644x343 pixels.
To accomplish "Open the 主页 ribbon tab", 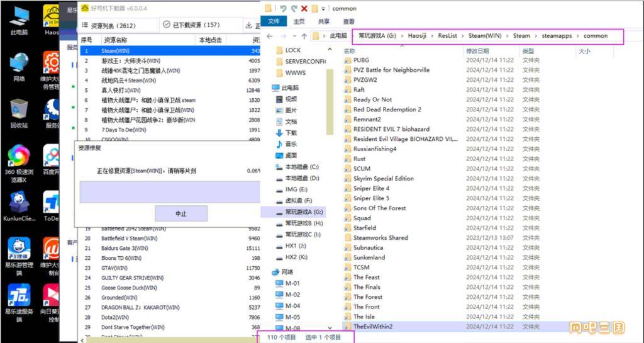I will 299,21.
